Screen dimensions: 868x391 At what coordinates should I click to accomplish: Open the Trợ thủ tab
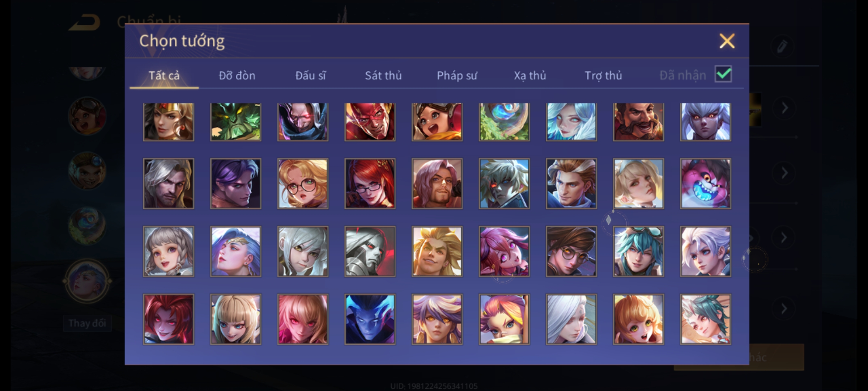(x=603, y=75)
